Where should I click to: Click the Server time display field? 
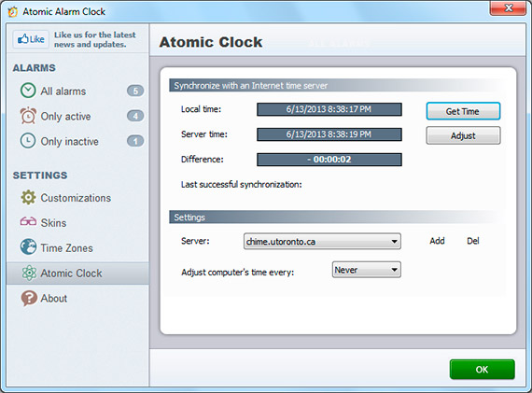click(329, 134)
